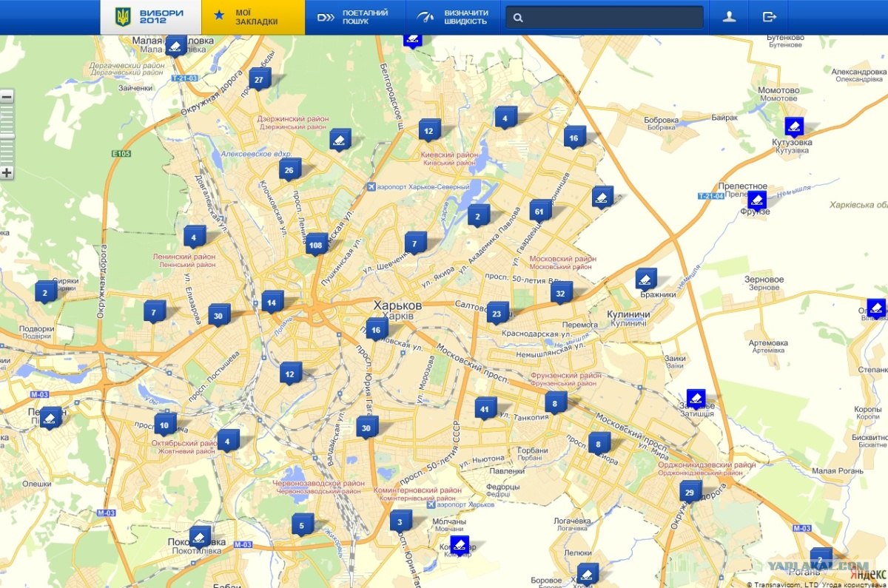Click the logout exit icon in header
The width and height of the screenshot is (888, 588).
(x=769, y=17)
